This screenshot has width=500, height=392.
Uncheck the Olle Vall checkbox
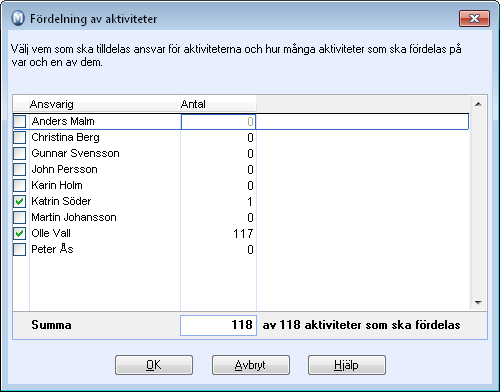(x=20, y=233)
